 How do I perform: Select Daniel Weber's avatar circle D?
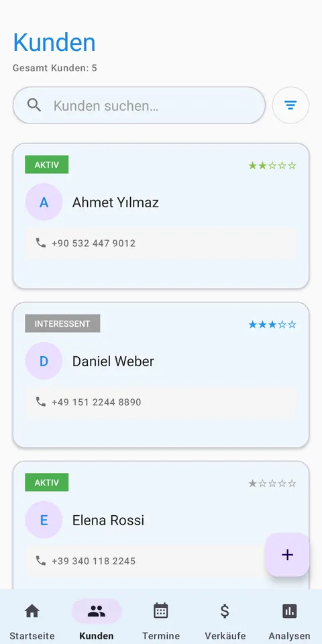tap(44, 361)
